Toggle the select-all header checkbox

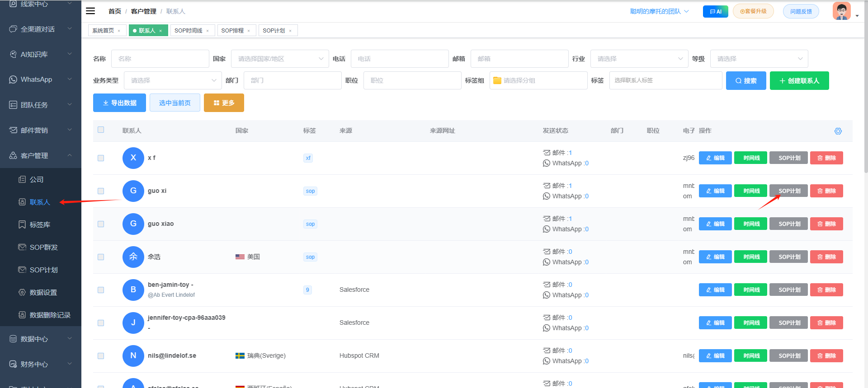(101, 130)
